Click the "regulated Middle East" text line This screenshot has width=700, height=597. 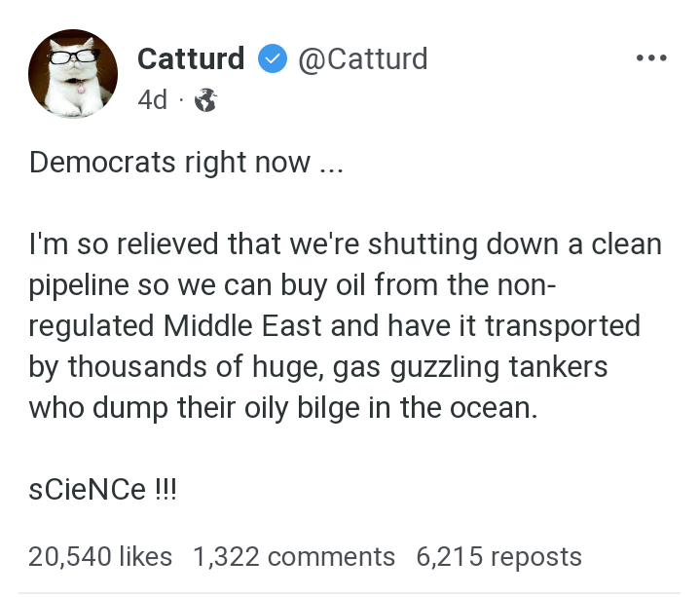[334, 324]
